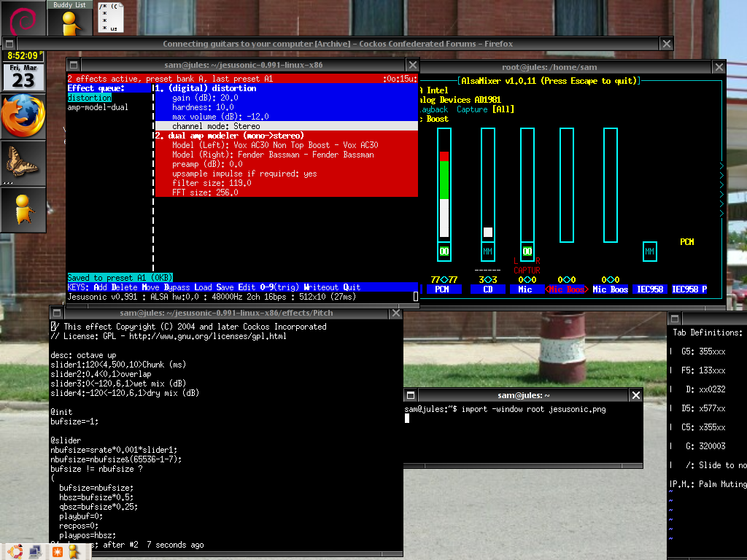Open window menu of jesusonic terminal title bar
747x560 pixels.
point(72,66)
